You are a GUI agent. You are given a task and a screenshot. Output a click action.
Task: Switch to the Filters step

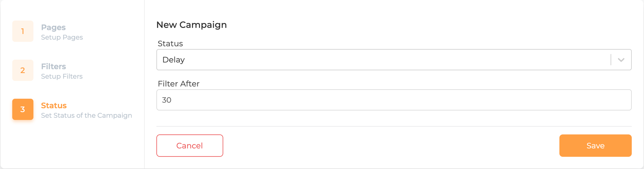coord(53,67)
